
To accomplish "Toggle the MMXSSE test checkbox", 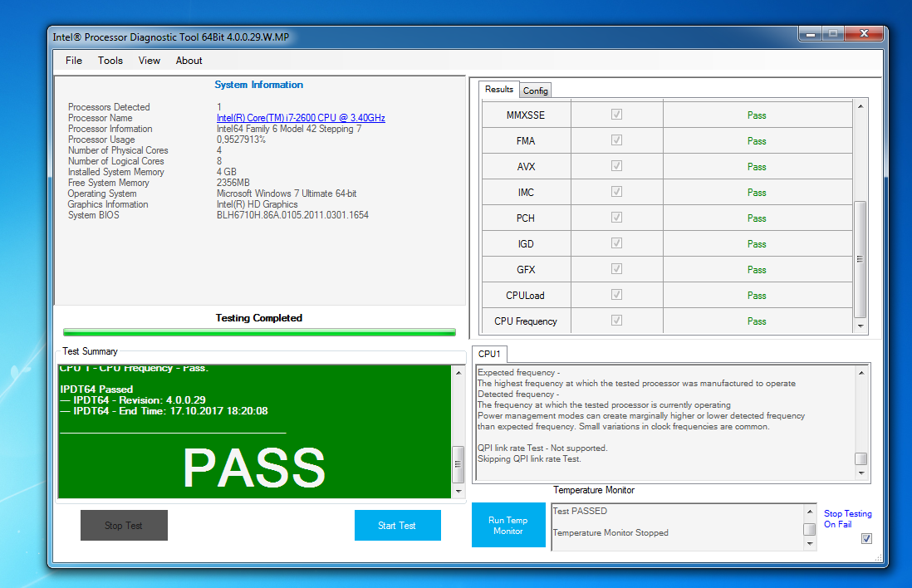I will [x=616, y=115].
